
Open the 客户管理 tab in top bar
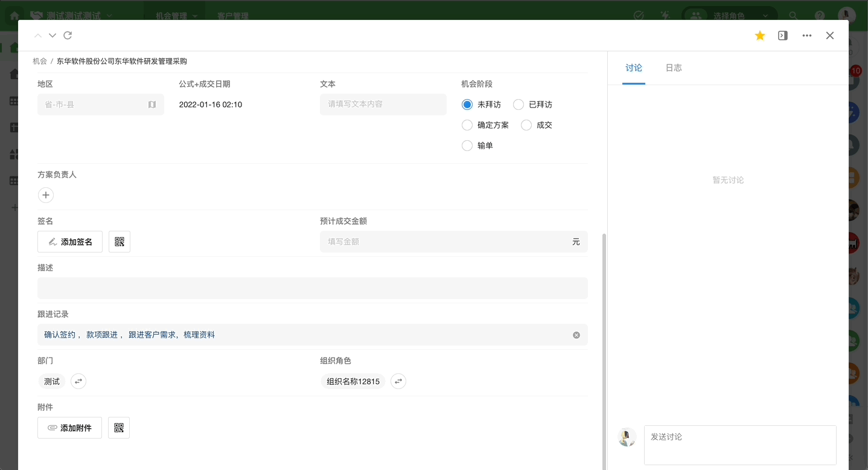233,16
